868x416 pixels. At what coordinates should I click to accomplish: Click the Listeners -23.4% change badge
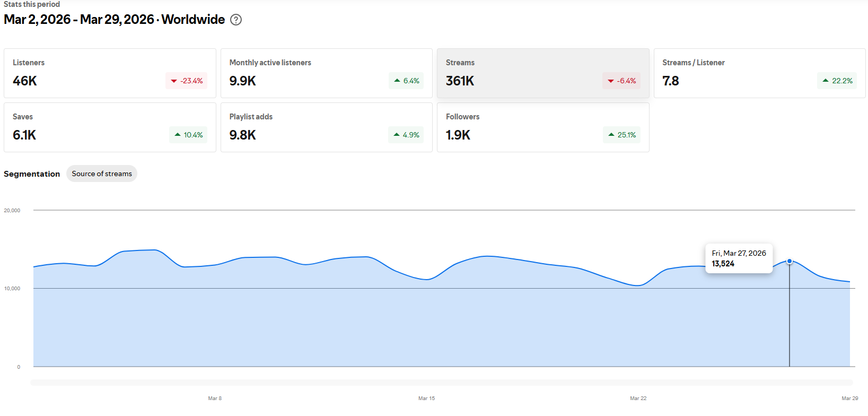187,81
